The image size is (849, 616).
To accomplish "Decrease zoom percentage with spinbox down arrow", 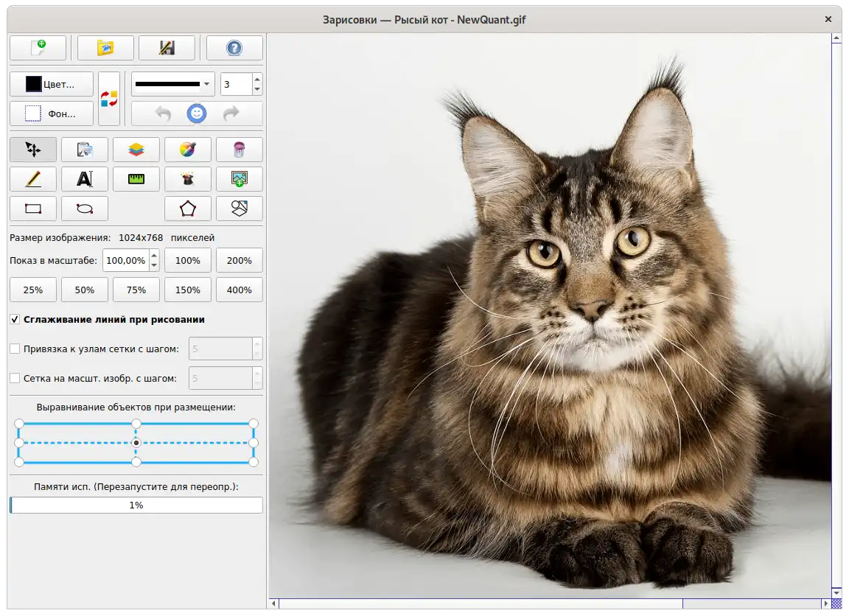I will 154,265.
